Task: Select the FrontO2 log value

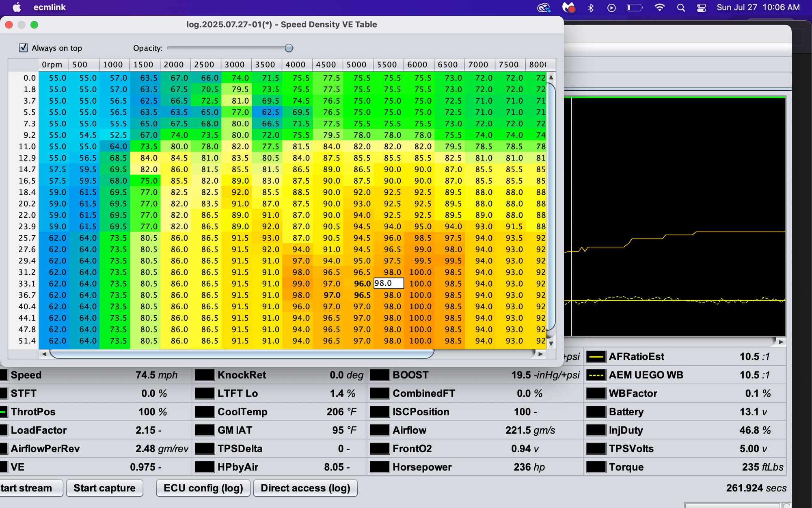Action: point(475,449)
